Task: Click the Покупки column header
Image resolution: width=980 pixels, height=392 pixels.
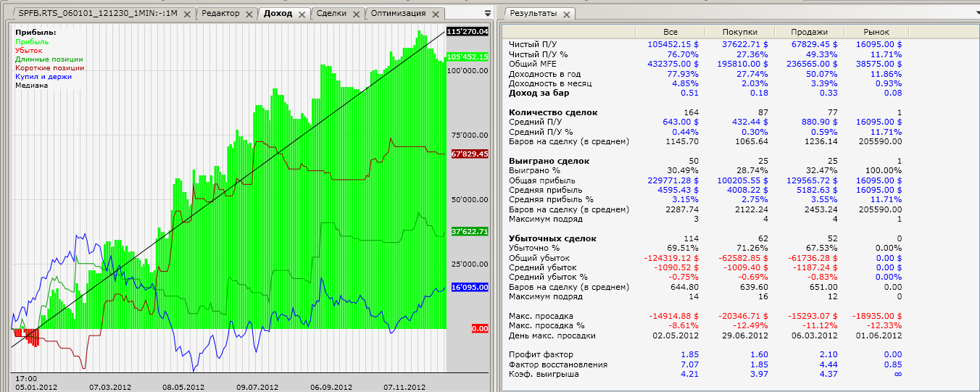Action: [x=740, y=32]
